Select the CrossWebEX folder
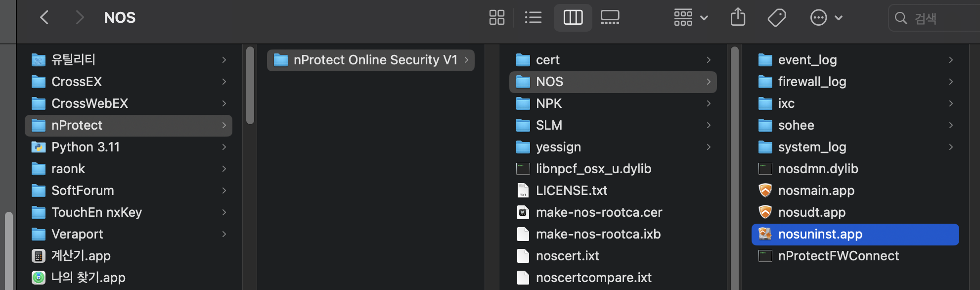The width and height of the screenshot is (980, 290). 129,103
